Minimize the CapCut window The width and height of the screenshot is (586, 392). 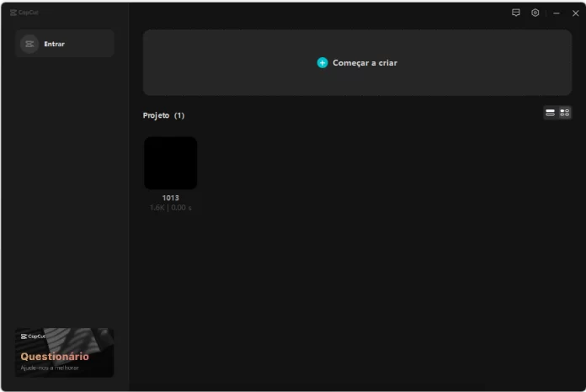click(557, 13)
